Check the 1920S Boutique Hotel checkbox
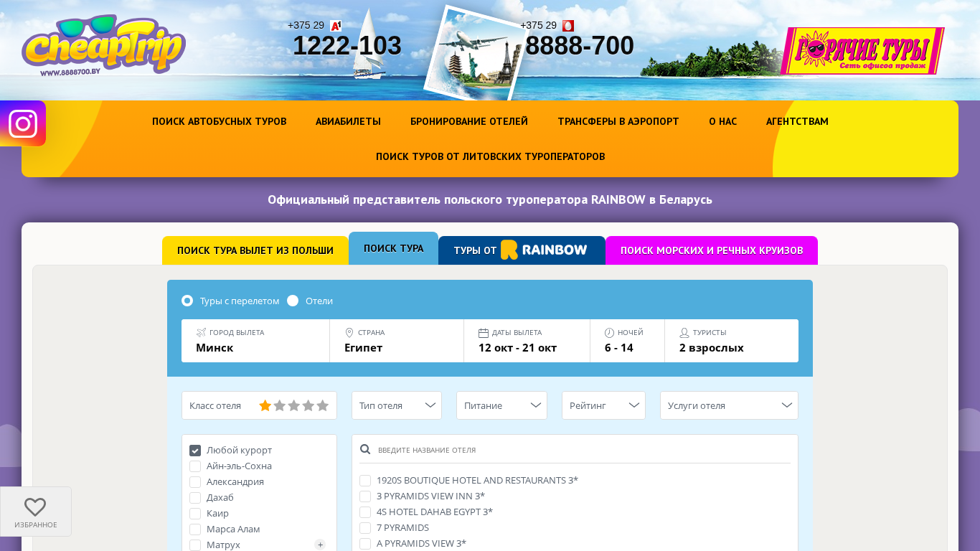This screenshot has height=551, width=980. click(x=365, y=481)
